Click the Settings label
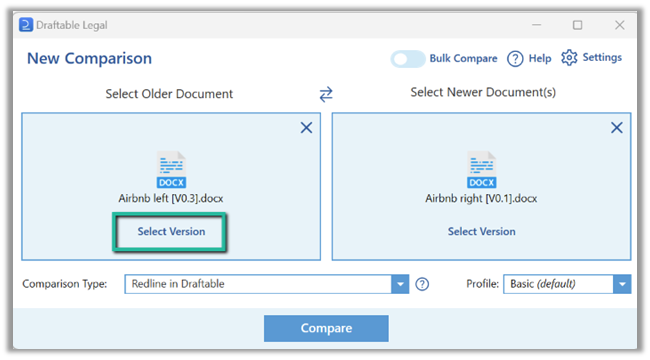 tap(602, 57)
